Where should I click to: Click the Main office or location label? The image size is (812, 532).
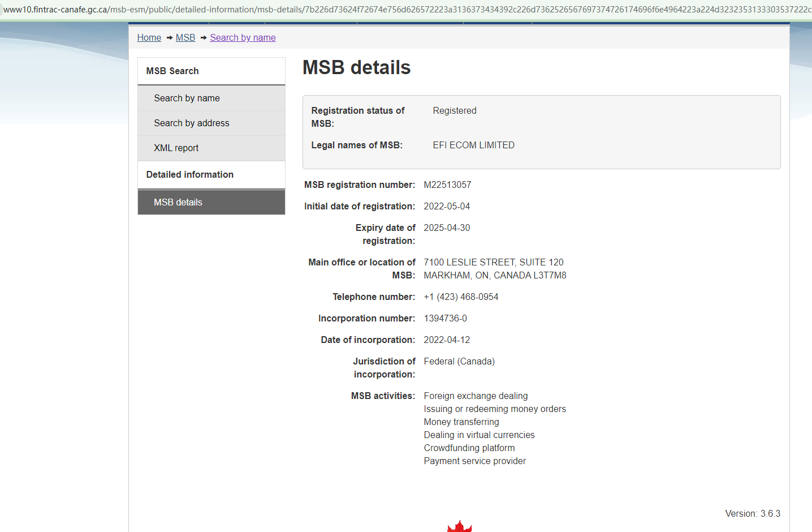pos(362,269)
